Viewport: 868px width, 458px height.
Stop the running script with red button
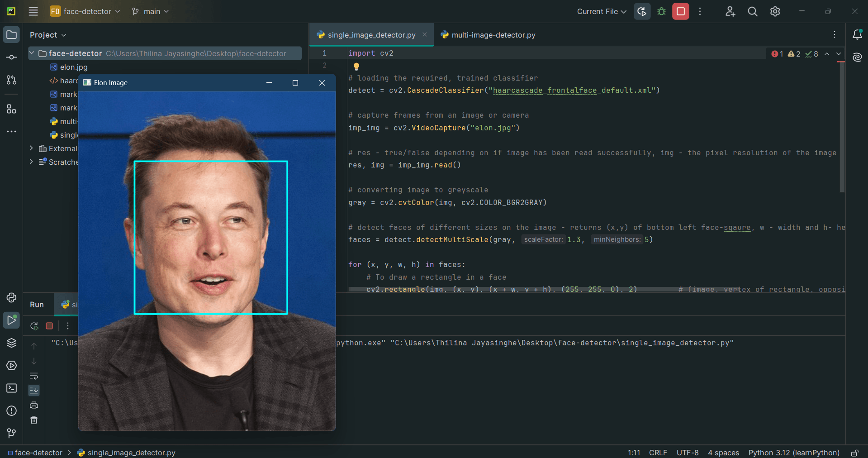(x=680, y=11)
